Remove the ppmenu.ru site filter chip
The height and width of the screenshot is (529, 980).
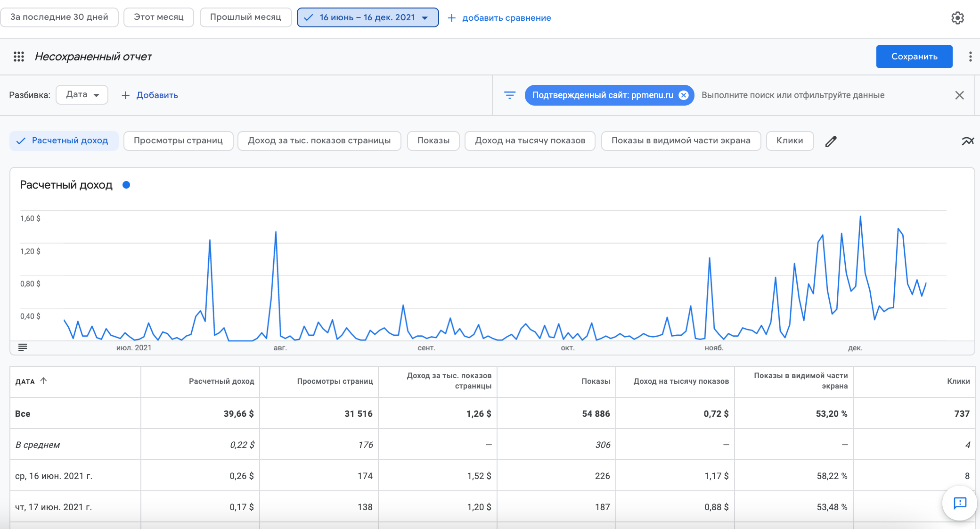pyautogui.click(x=684, y=95)
